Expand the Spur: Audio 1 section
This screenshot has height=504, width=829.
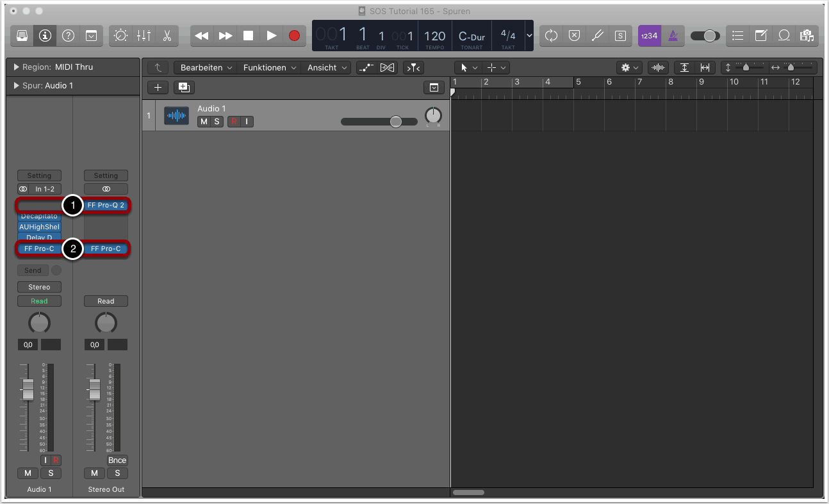(x=17, y=86)
